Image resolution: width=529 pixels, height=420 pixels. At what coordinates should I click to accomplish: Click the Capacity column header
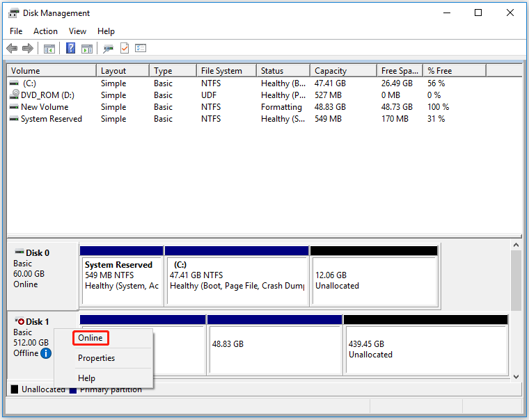pos(331,71)
